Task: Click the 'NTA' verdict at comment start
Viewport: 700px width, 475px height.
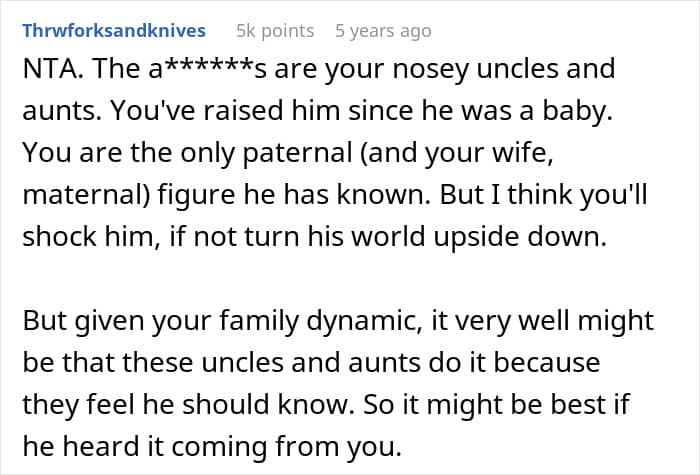Action: pyautogui.click(x=44, y=72)
